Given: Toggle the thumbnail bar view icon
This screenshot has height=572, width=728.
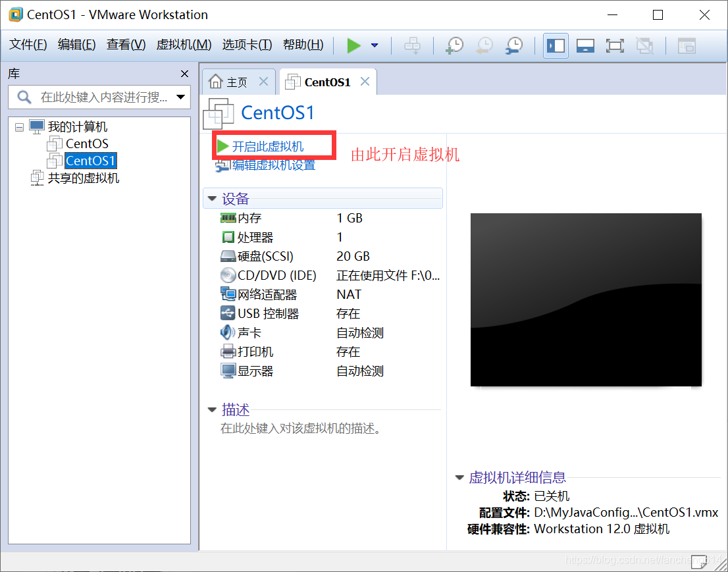Looking at the screenshot, I should [x=585, y=45].
